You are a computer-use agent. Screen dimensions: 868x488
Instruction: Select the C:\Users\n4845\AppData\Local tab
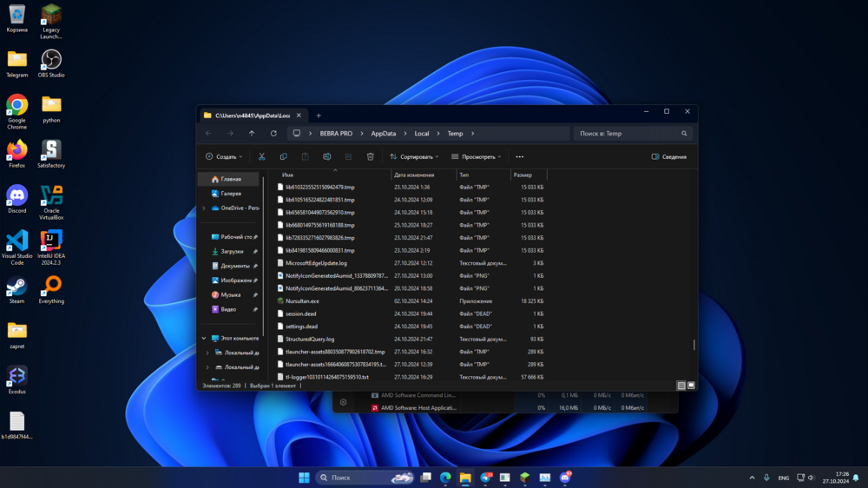(253, 115)
